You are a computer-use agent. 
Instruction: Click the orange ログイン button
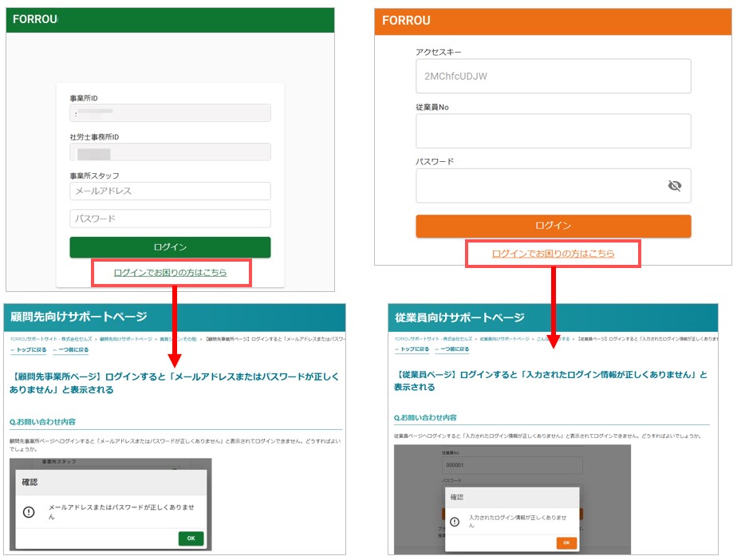(x=554, y=226)
